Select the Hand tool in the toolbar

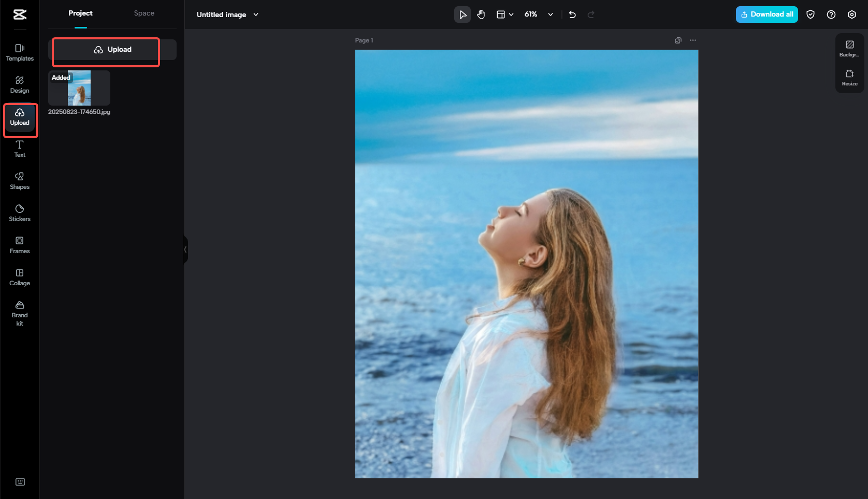coord(481,14)
